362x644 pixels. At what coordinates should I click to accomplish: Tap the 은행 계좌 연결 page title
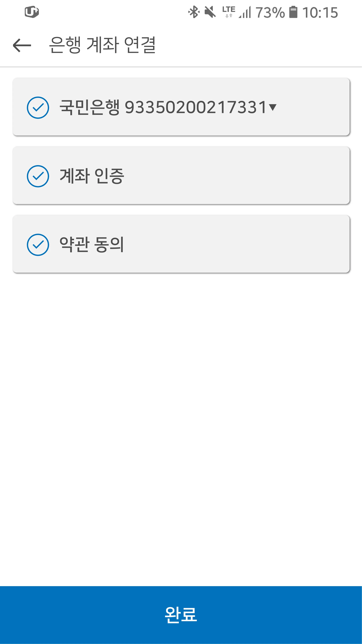(x=102, y=45)
